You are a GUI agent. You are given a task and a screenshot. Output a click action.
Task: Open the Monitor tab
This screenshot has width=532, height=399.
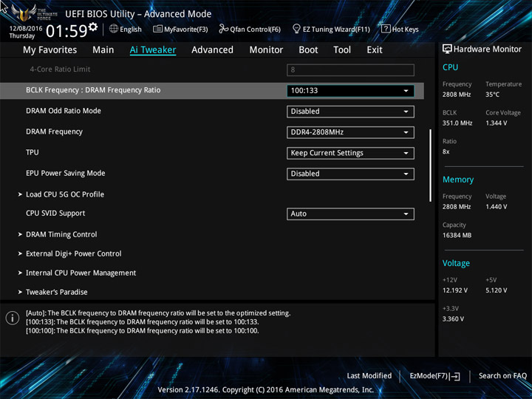tap(266, 50)
